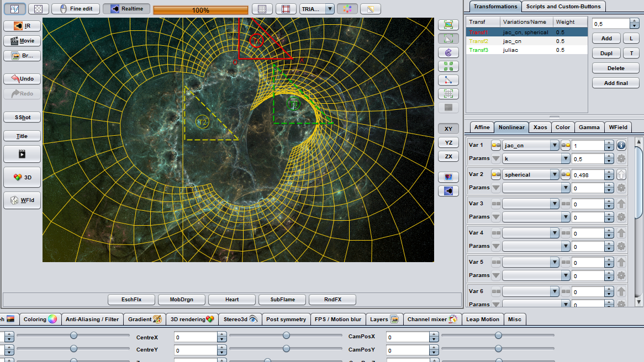Click the film-frame guides icon in top toolbar
Screen dimensions: 644x362
[x=286, y=9]
